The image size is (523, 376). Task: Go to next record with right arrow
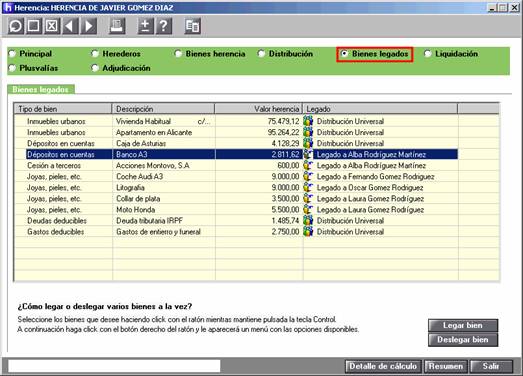click(x=89, y=26)
